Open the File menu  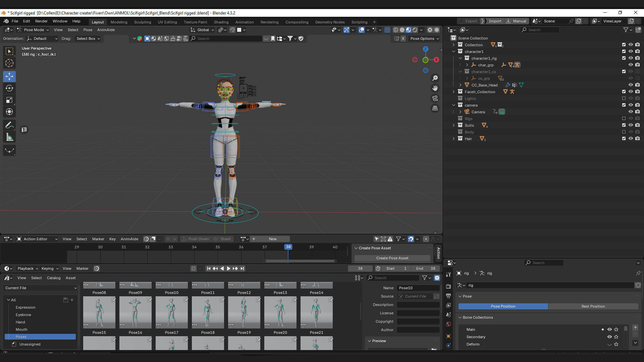pos(15,21)
